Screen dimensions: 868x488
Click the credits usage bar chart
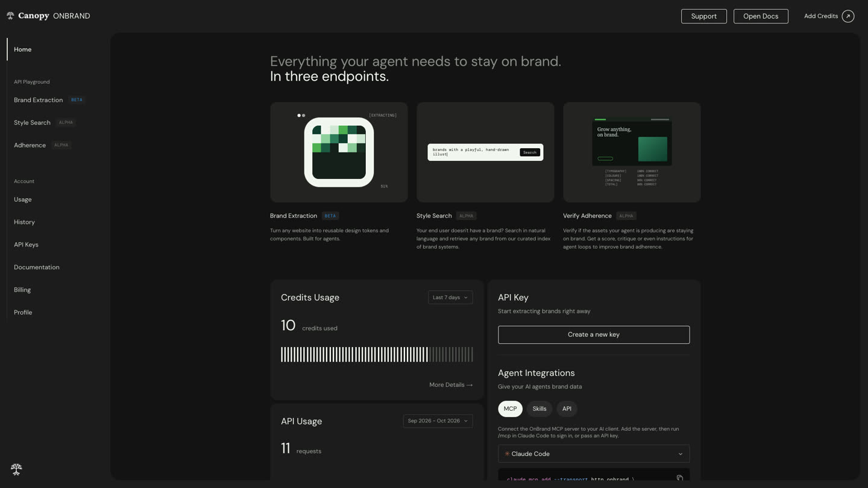click(x=377, y=354)
